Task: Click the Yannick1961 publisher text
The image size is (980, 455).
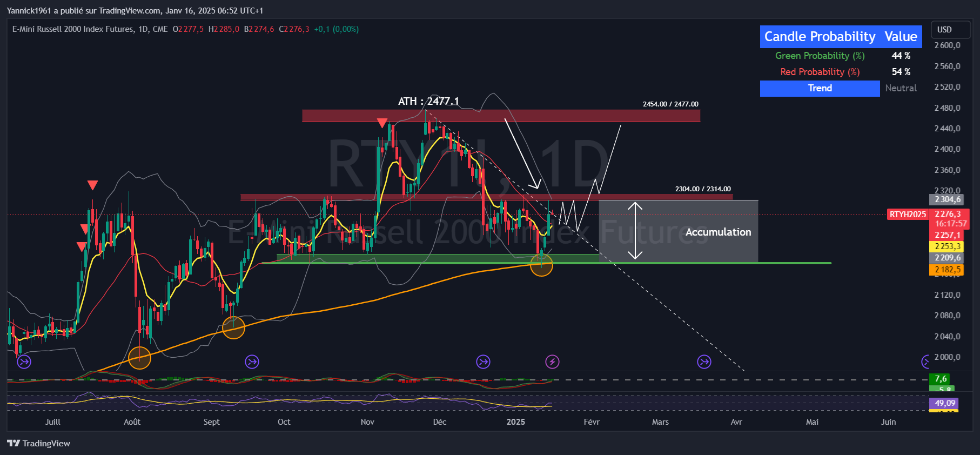Action: (x=29, y=11)
